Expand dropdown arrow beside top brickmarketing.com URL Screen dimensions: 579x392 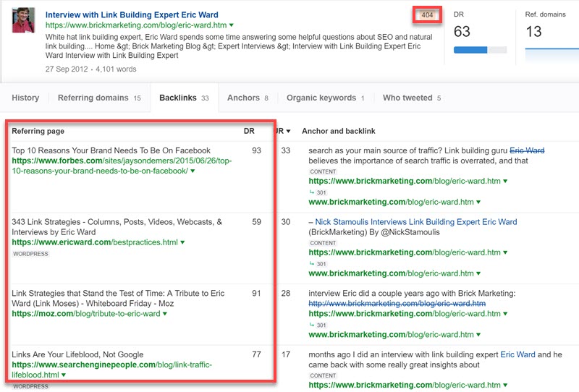(232, 25)
